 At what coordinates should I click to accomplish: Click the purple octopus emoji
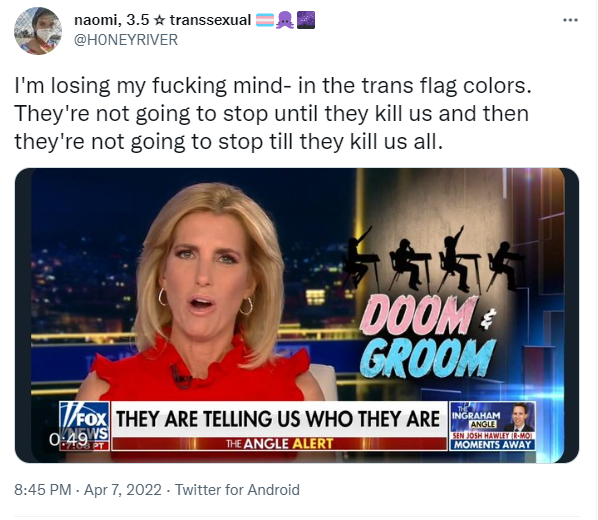tap(285, 20)
